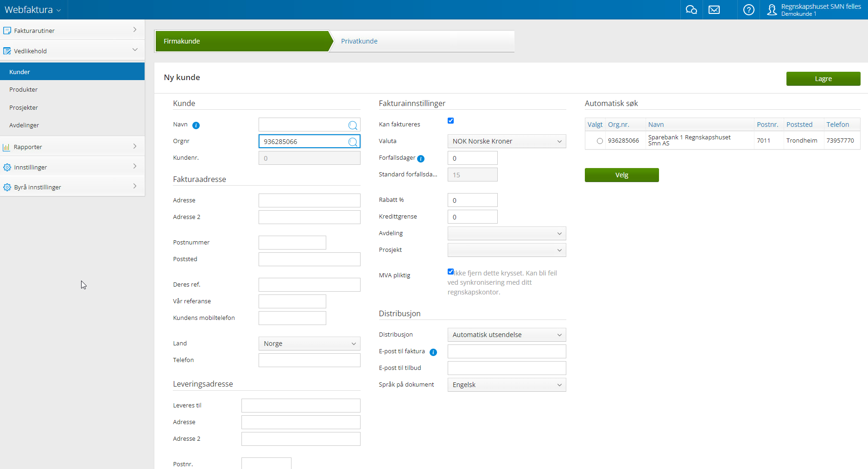This screenshot has width=868, height=469.
Task: Show info icon beside Forfallsdager
Action: tap(421, 159)
